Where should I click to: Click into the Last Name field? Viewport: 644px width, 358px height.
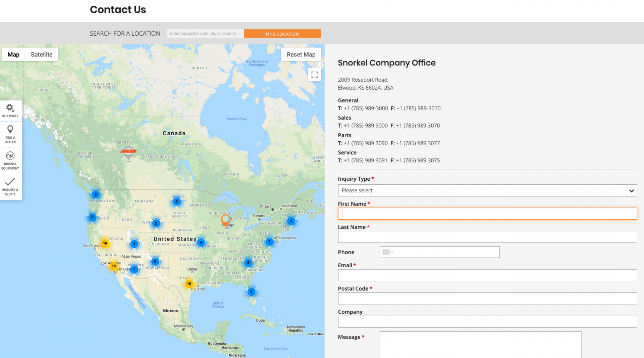pyautogui.click(x=487, y=237)
